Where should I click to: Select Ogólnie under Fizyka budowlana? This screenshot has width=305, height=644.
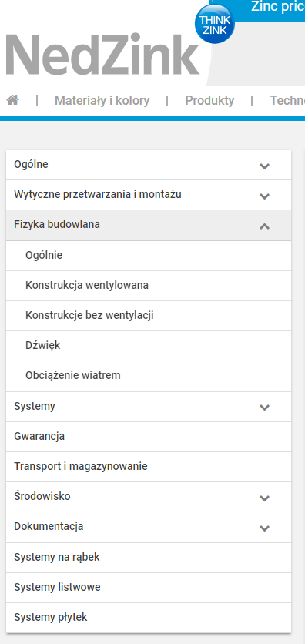pyautogui.click(x=149, y=256)
